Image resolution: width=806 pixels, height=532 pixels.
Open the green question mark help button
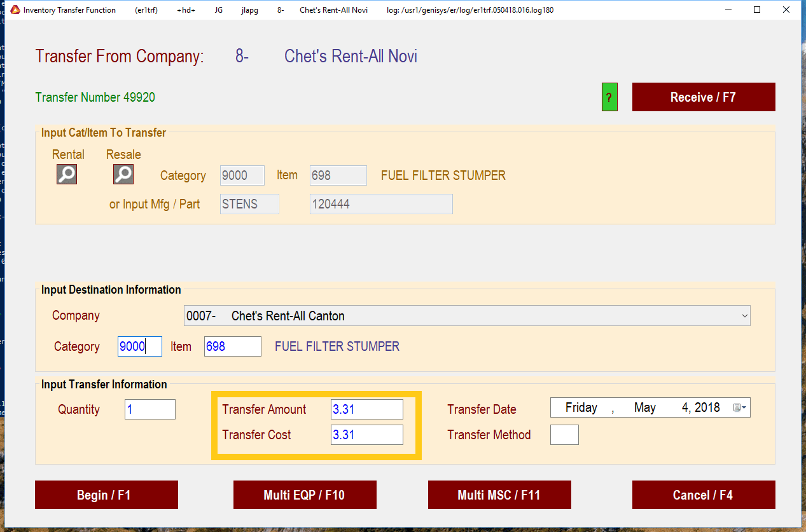coord(609,97)
